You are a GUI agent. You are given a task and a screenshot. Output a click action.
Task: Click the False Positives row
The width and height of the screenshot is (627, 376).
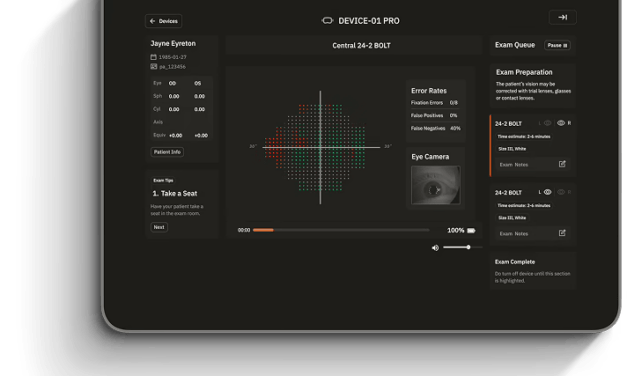coord(435,116)
